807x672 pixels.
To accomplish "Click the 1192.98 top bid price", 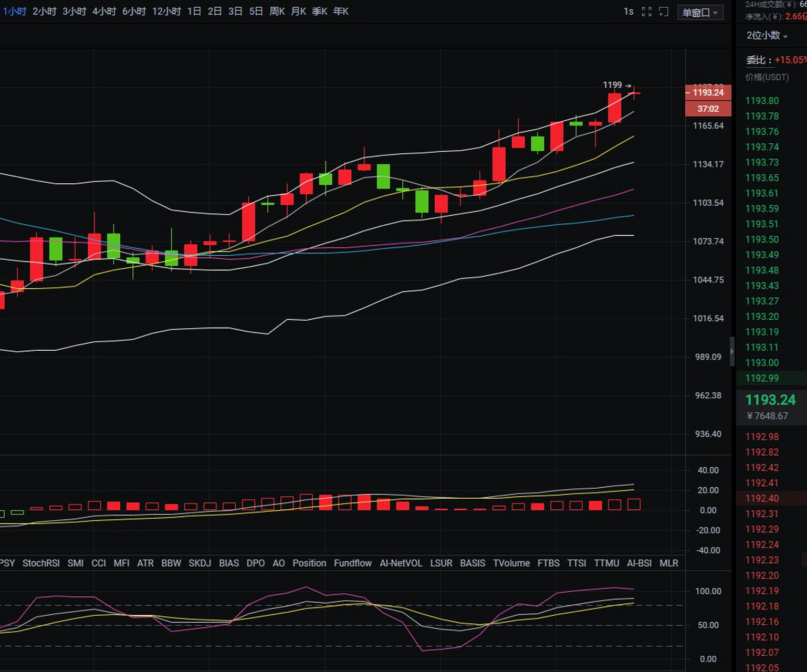I will 762,437.
